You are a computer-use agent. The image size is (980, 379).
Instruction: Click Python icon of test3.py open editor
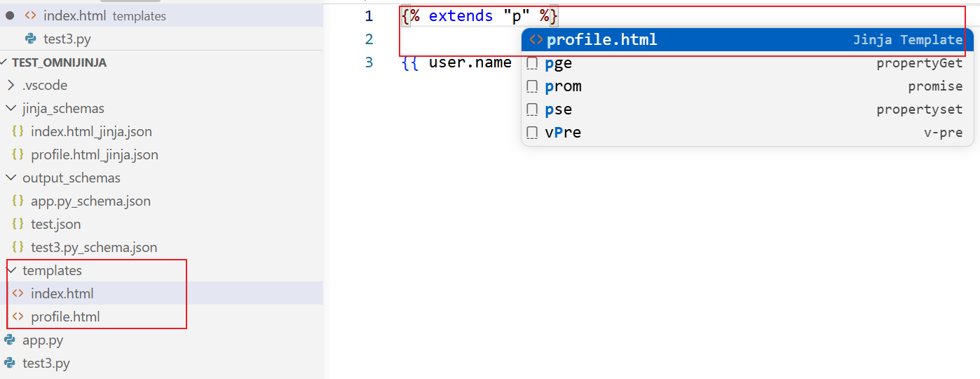[30, 39]
